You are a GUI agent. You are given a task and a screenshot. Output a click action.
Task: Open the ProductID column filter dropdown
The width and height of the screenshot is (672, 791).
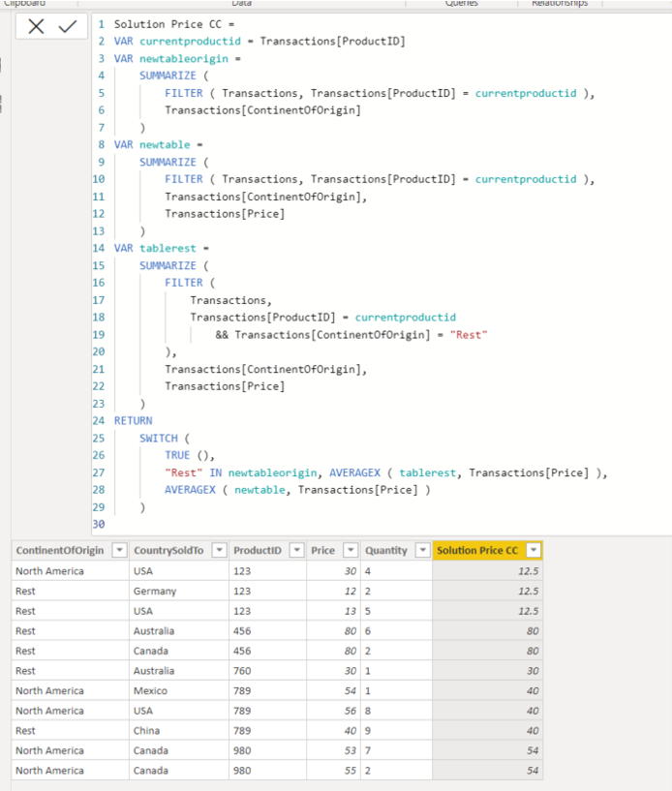[297, 550]
